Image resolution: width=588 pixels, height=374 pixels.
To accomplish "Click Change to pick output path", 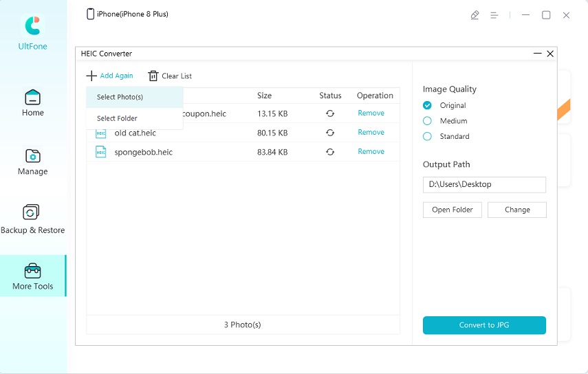I will pos(516,210).
